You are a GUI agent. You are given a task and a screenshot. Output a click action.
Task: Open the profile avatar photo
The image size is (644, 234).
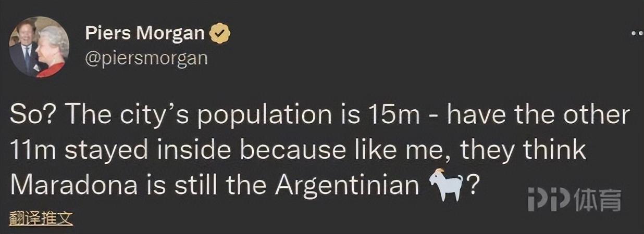click(x=40, y=47)
